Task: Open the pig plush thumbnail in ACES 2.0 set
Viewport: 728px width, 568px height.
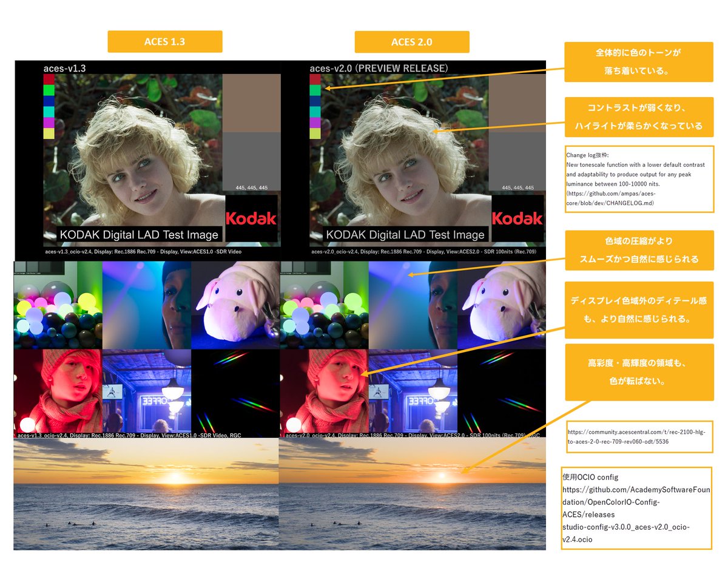Action: pos(502,305)
